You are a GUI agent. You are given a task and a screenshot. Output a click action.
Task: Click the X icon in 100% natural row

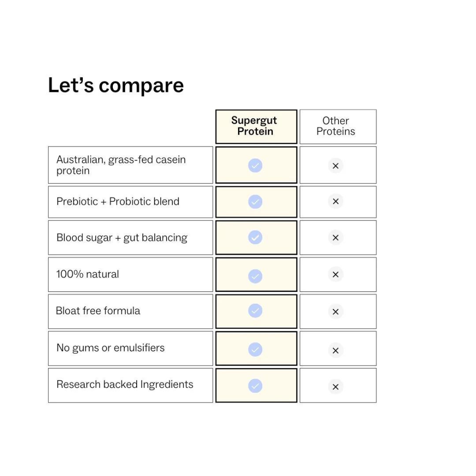coord(336,275)
